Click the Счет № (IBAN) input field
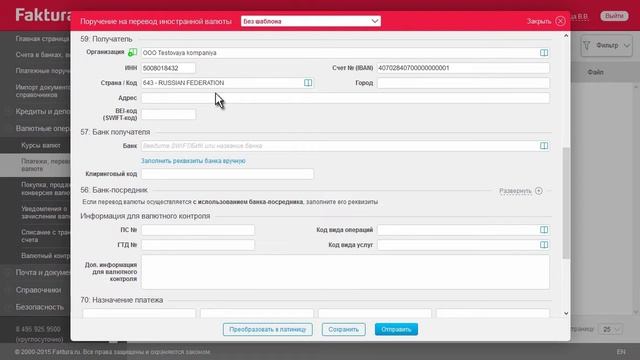The width and height of the screenshot is (640, 360). [x=463, y=68]
